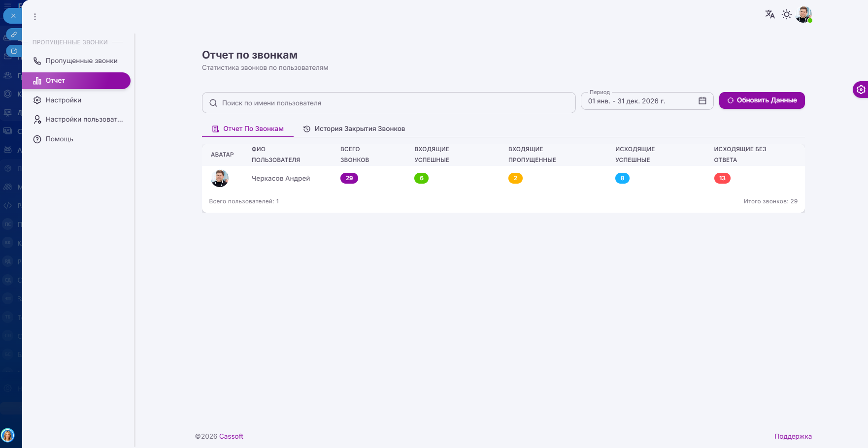
Task: Select the Отчет sidebar item
Action: [76, 81]
